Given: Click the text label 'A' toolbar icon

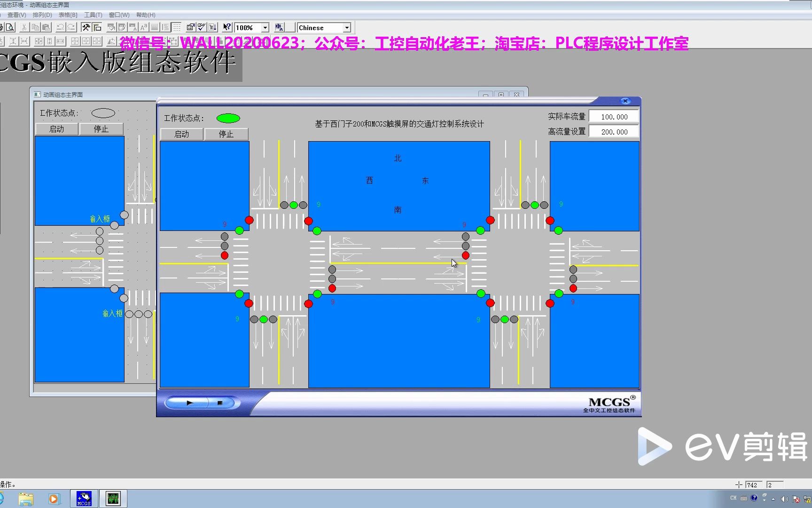Looking at the screenshot, I should click(x=144, y=27).
